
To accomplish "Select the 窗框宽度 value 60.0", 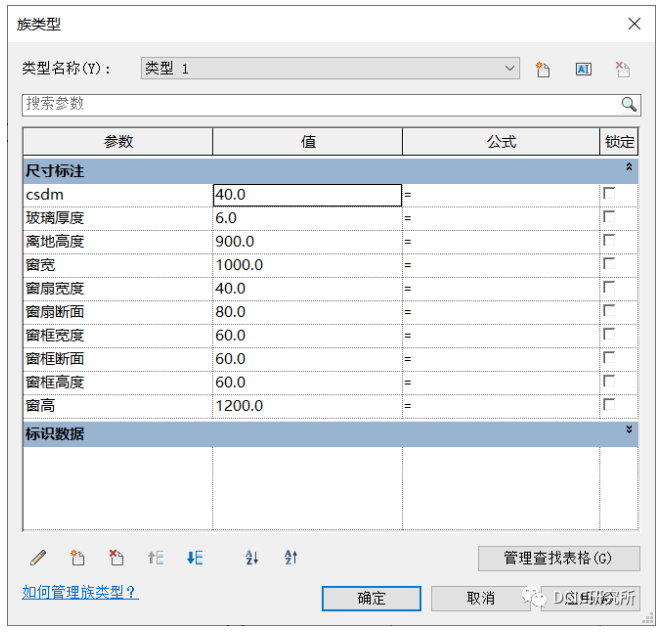I will pos(307,336).
